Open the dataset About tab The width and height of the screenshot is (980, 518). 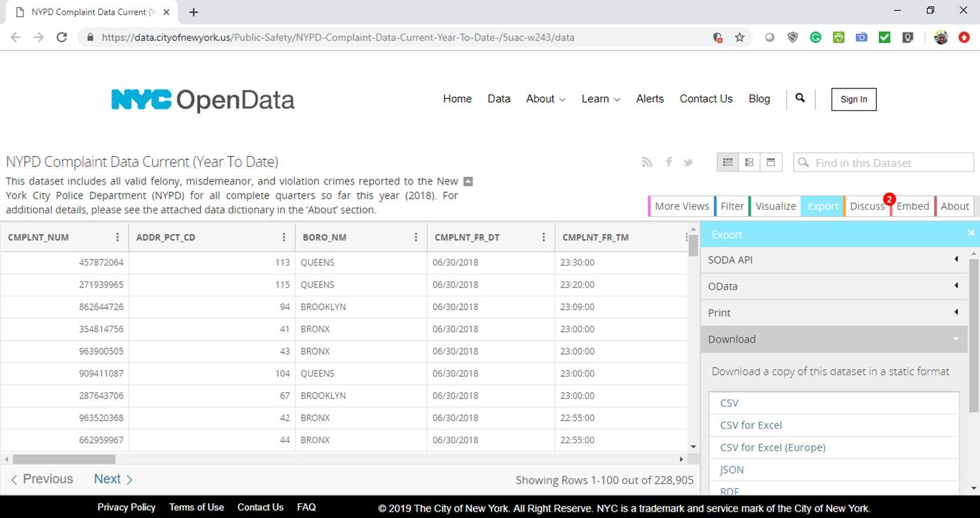point(955,206)
